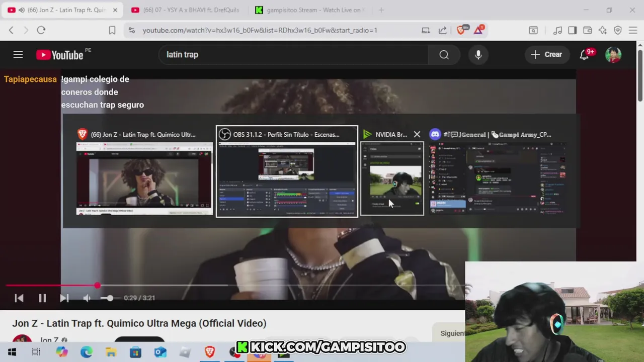Open Leo AI sparkle icon
Viewport: 644px width, 362px height.
(603, 30)
